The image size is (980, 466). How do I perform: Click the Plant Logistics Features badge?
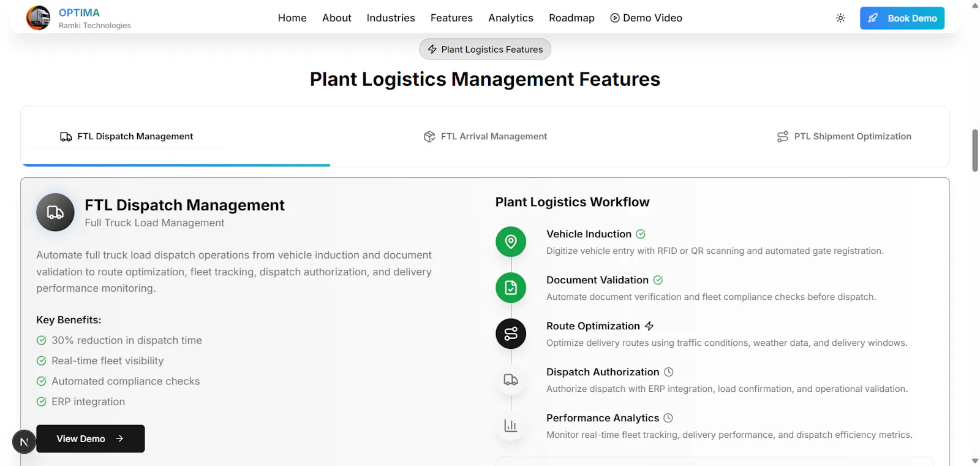click(x=485, y=49)
